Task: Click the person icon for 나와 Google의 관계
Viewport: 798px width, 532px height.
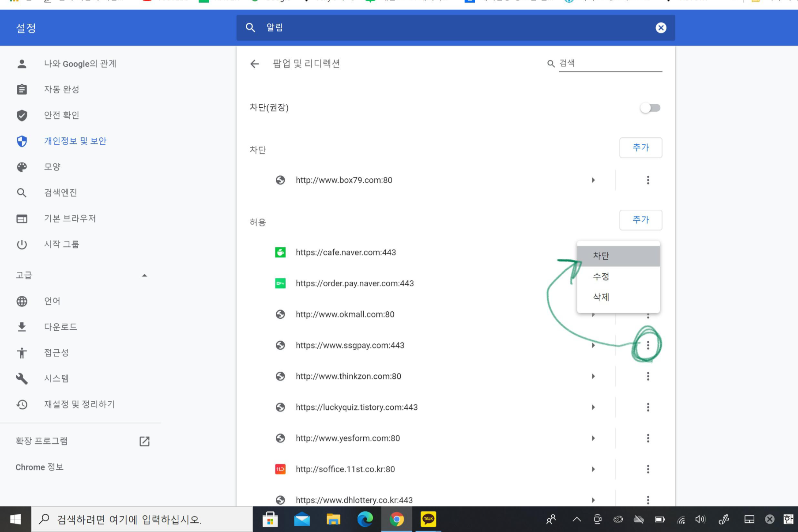Action: point(22,64)
